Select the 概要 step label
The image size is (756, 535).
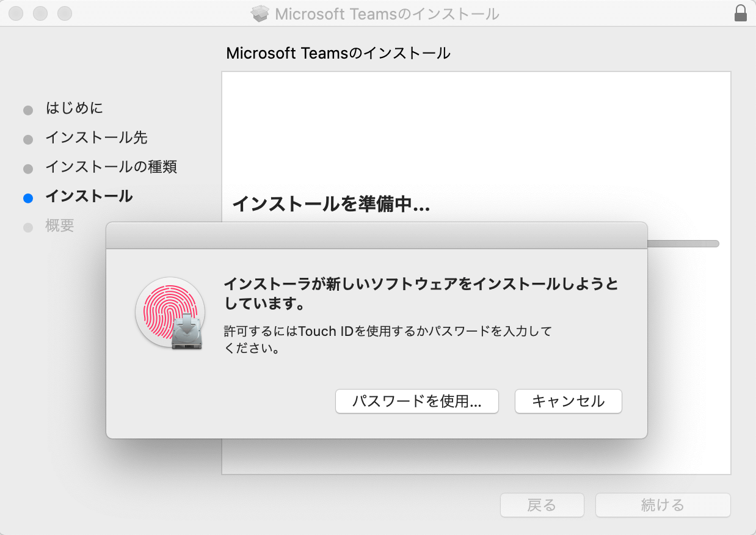coord(60,225)
